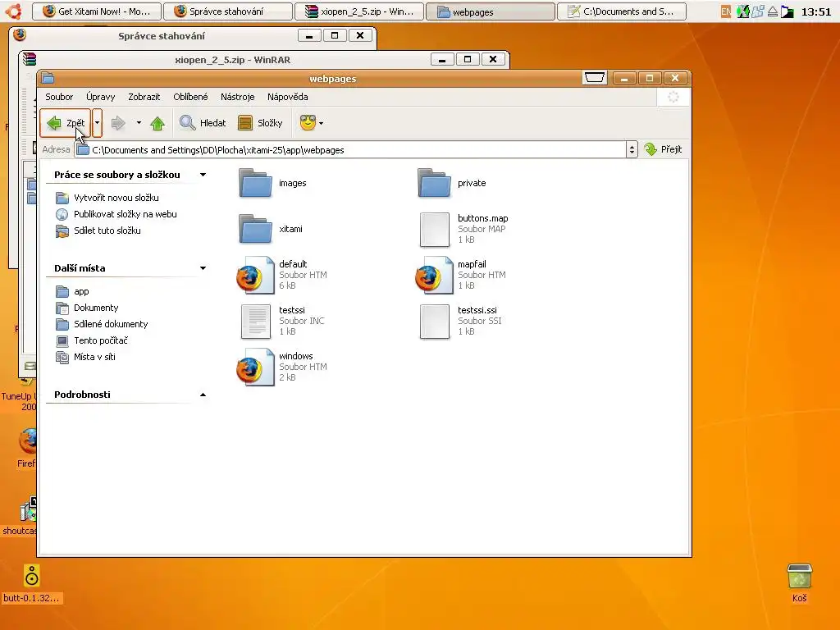Click the webpages title bar folder icon
840x630 pixels.
(48, 79)
